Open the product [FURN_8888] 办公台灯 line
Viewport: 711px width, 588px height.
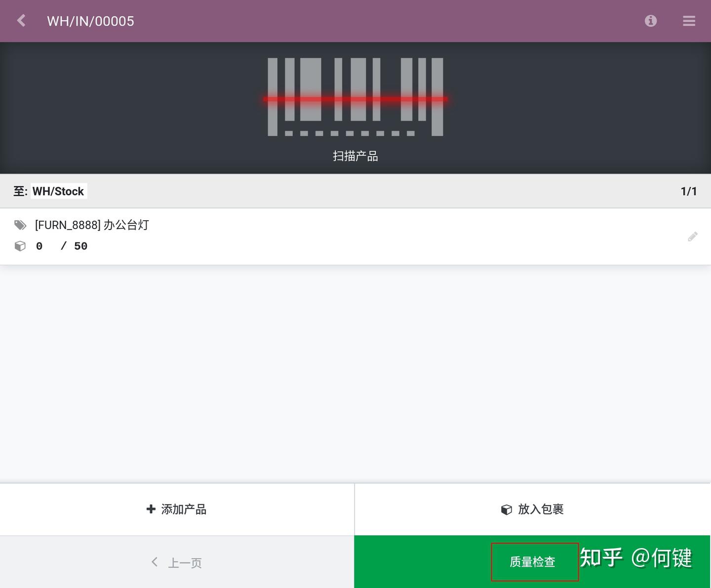click(92, 225)
